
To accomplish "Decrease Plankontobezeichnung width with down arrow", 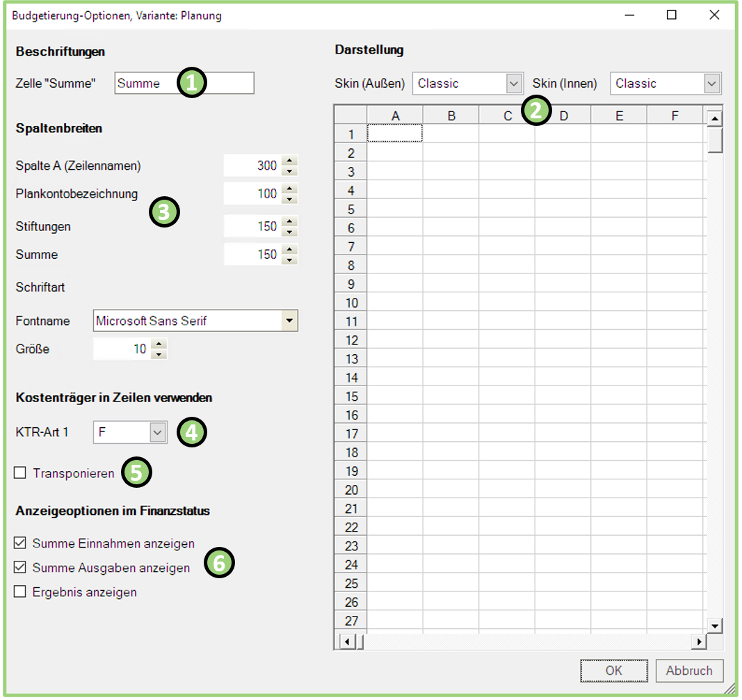I will [290, 199].
